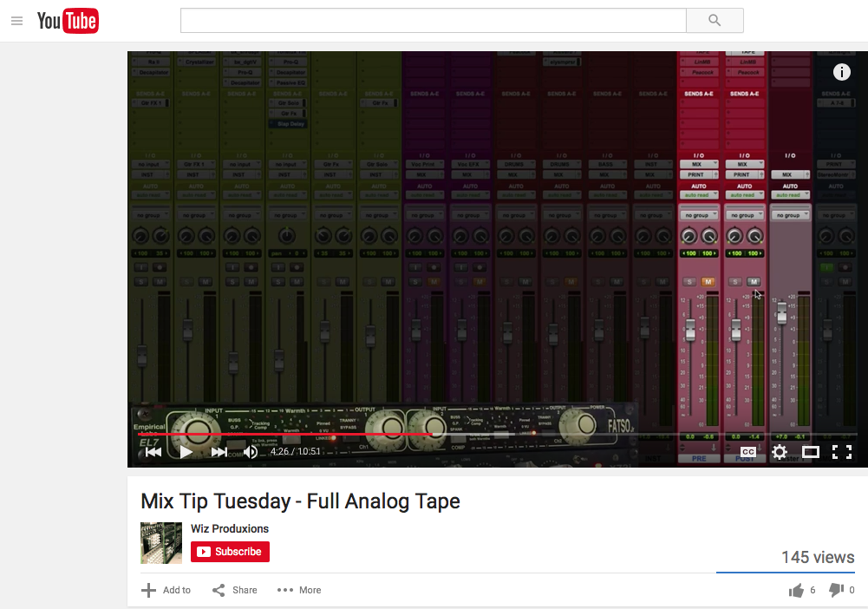The image size is (868, 609).
Task: Toggle Mute on the POST channel
Action: point(754,282)
